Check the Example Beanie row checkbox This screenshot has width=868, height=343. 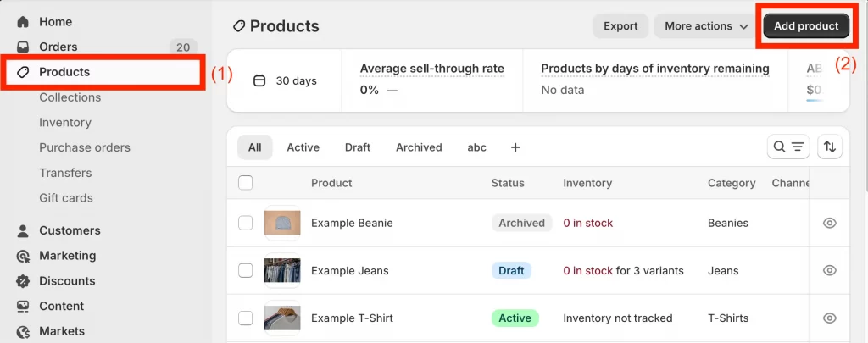click(x=246, y=223)
